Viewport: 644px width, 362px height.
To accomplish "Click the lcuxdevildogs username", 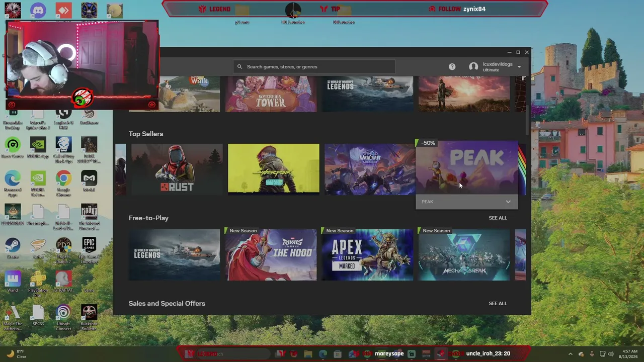I will coord(498,64).
